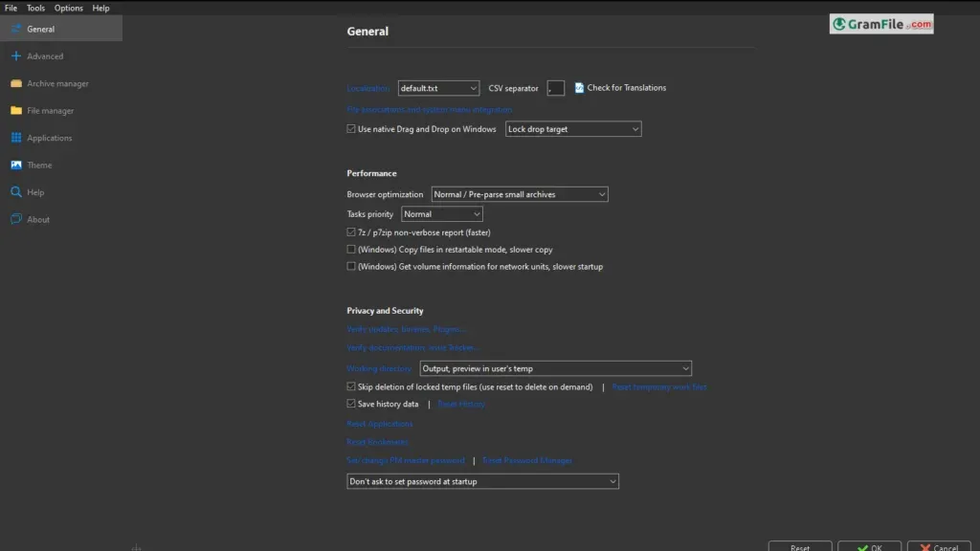This screenshot has height=551, width=980.
Task: Click the Reset Applications link
Action: [x=380, y=424]
